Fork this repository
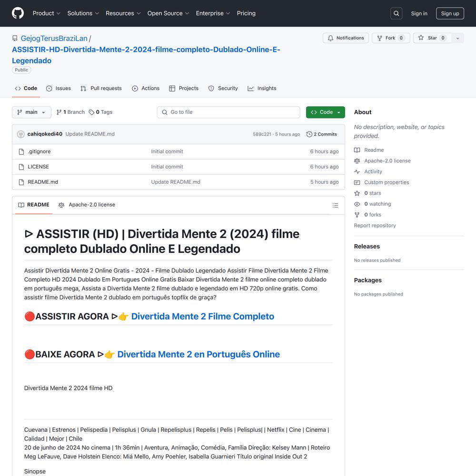The height and width of the screenshot is (476, 476). pos(391,38)
